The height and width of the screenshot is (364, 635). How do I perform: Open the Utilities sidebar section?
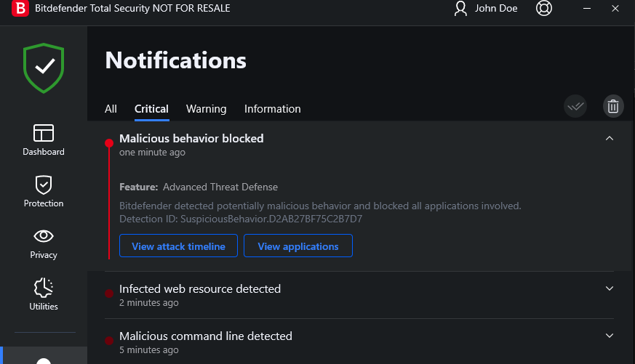tap(44, 294)
